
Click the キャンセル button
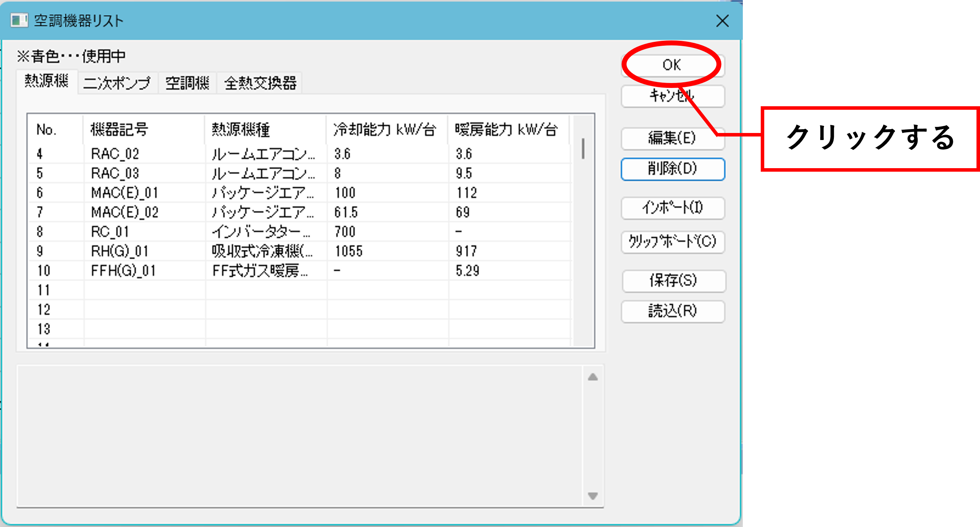(673, 96)
